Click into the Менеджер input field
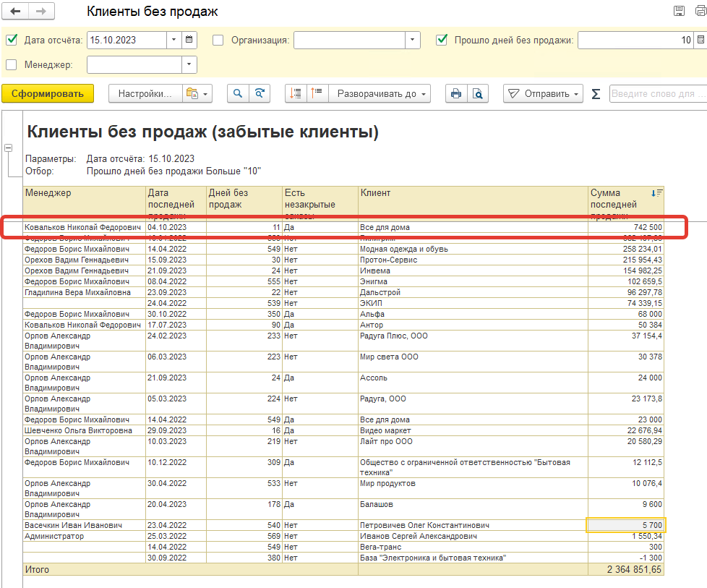 tap(134, 64)
